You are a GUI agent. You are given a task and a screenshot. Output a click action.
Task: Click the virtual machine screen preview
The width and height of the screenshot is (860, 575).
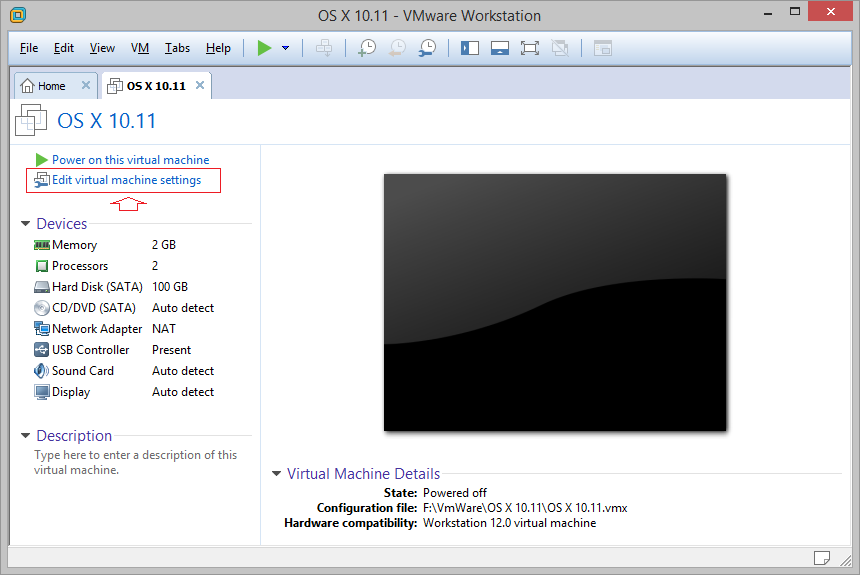[555, 302]
